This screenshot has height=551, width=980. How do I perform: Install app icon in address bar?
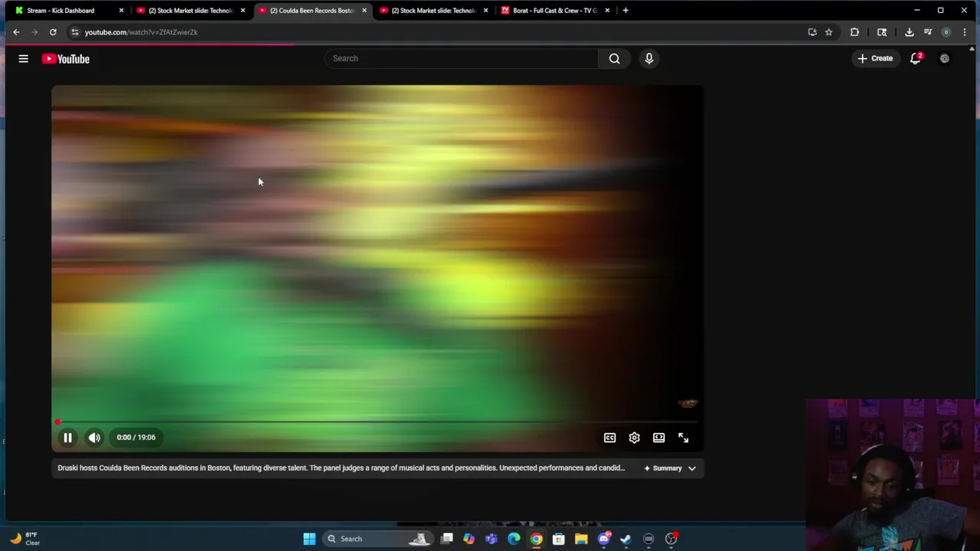pyautogui.click(x=812, y=32)
